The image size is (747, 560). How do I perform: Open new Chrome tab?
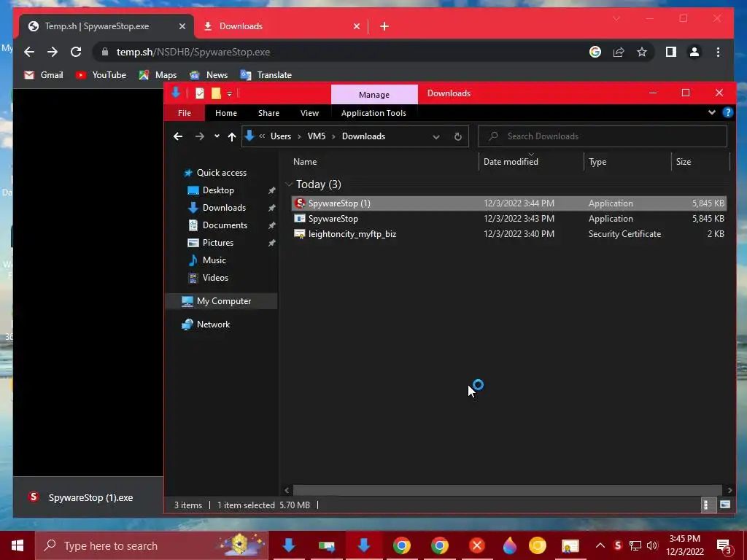(x=384, y=26)
